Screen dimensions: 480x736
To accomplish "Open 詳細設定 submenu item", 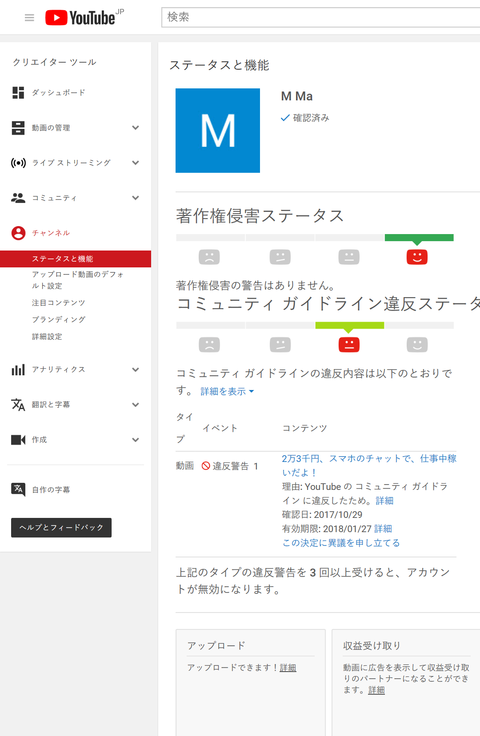I will coord(47,337).
